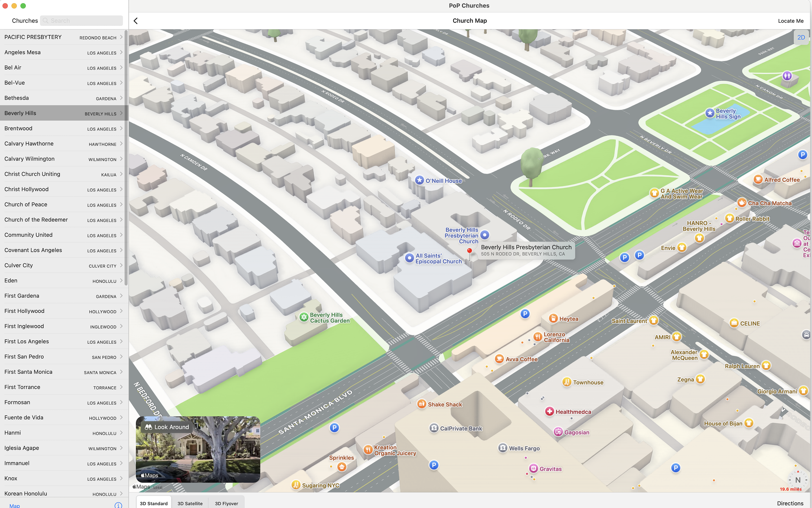Image resolution: width=812 pixels, height=508 pixels.
Task: Open the First Santa Monica row chevron
Action: [121, 372]
